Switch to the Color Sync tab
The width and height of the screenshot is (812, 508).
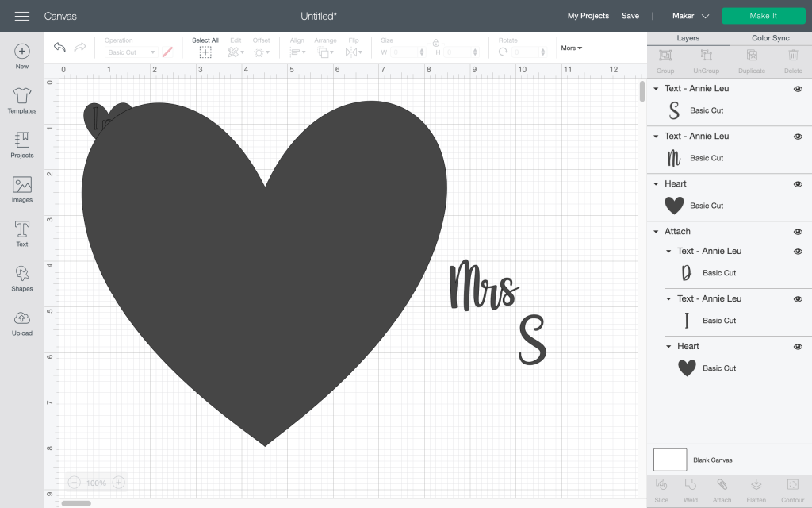click(770, 38)
